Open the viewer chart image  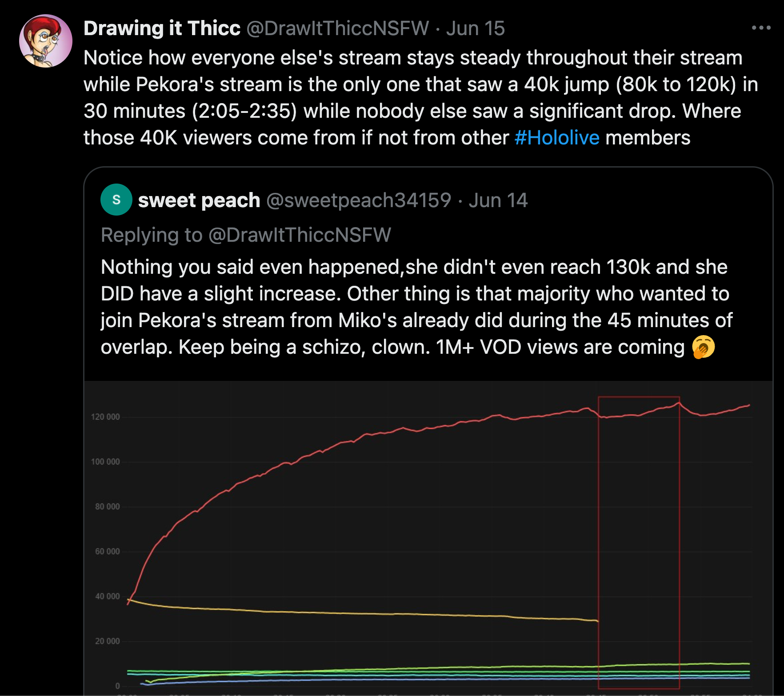tap(428, 538)
